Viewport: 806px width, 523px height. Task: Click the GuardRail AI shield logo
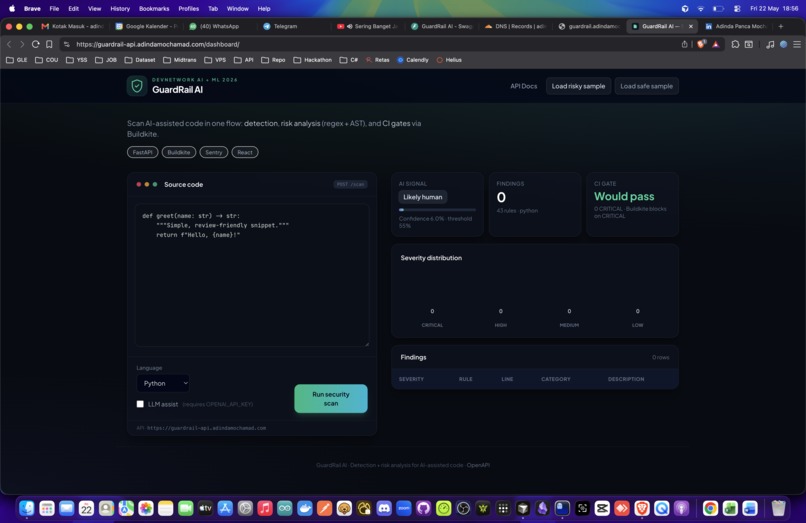(137, 86)
